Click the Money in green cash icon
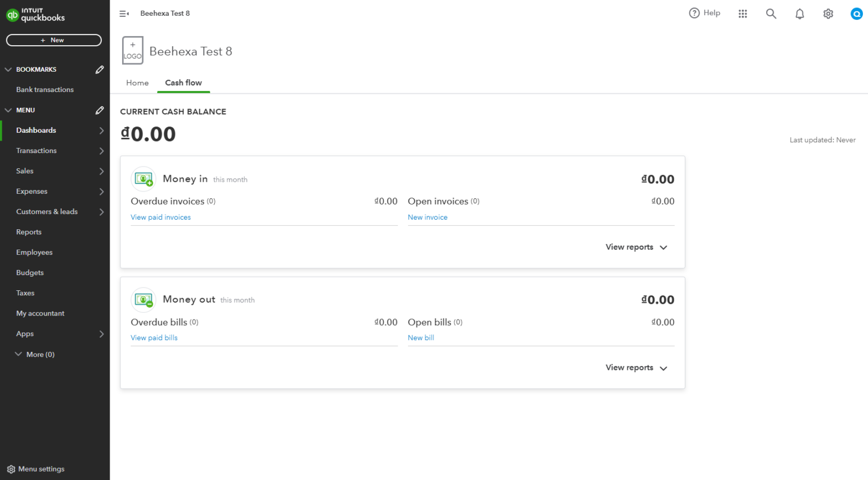This screenshot has width=868, height=480. coord(143,178)
